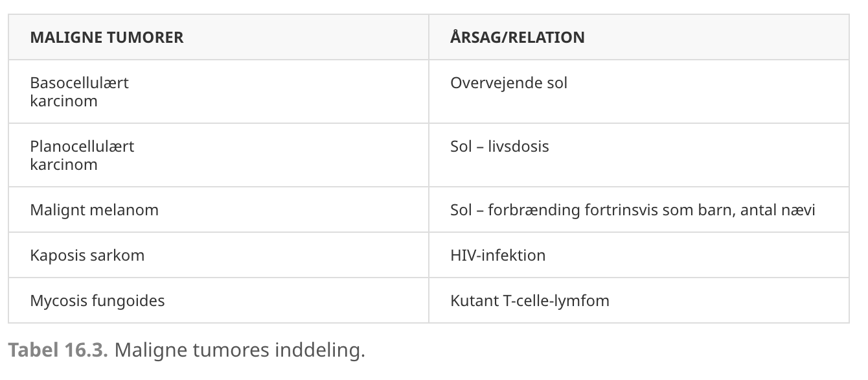Click the Tabel 16.3. caption label
The height and width of the screenshot is (380, 868).
coord(58,351)
